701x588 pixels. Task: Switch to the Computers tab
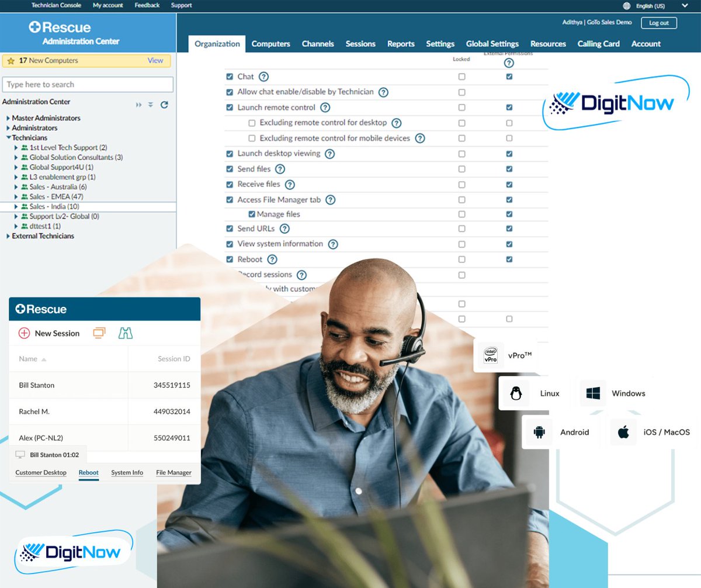tap(270, 44)
